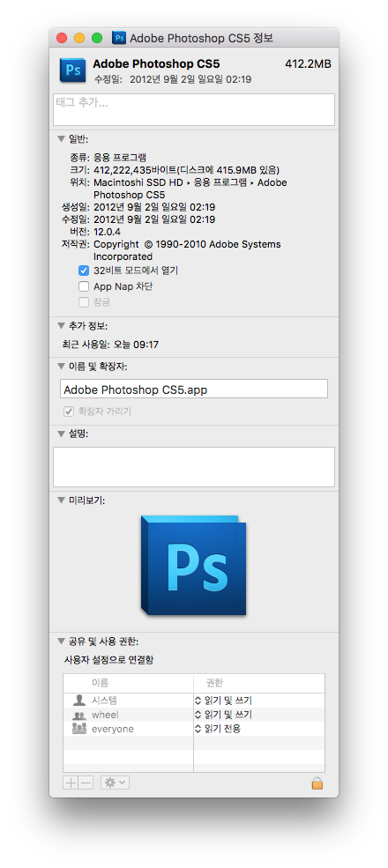Toggle 32비트 모드에서 열기 checkbox
388x868 pixels.
point(84,271)
